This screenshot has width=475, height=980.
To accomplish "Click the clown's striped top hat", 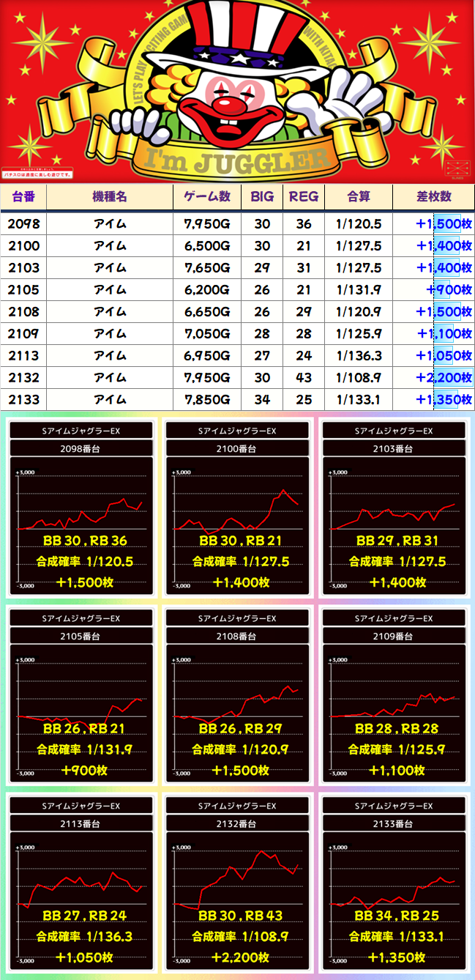I will pyautogui.click(x=240, y=29).
